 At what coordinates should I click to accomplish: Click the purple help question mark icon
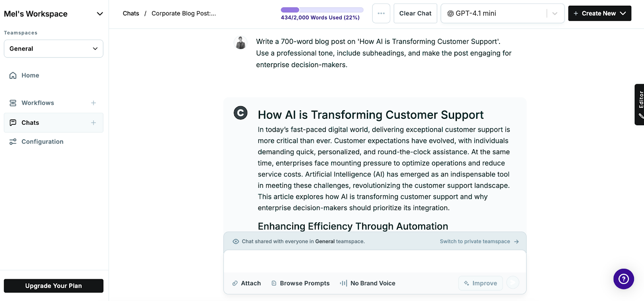pos(623,279)
